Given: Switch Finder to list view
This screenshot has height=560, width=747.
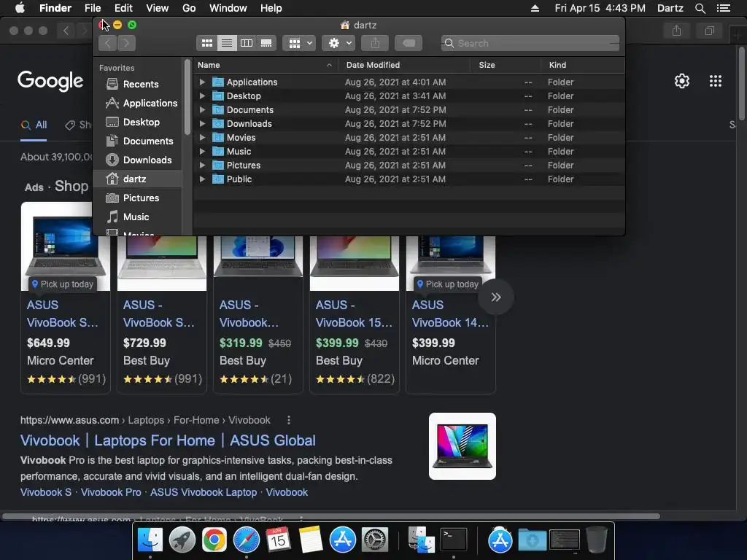Looking at the screenshot, I should [x=227, y=43].
